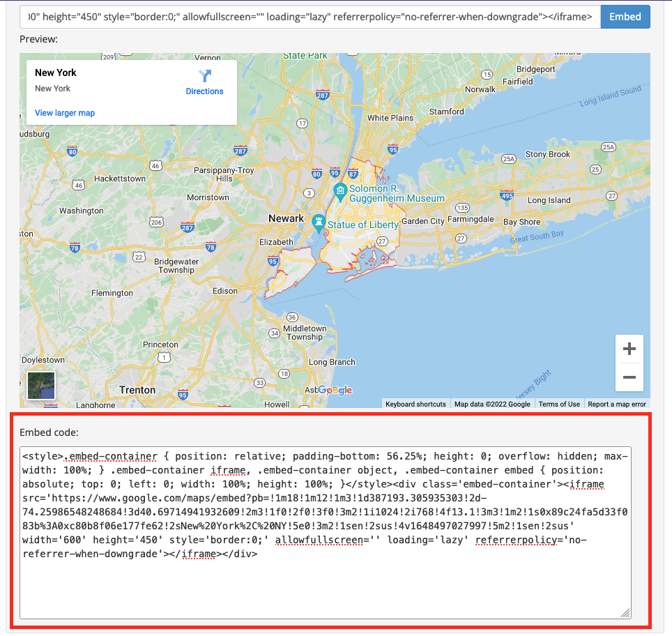This screenshot has width=672, height=636.
Task: Click the Elizabeth city label
Action: (x=276, y=242)
